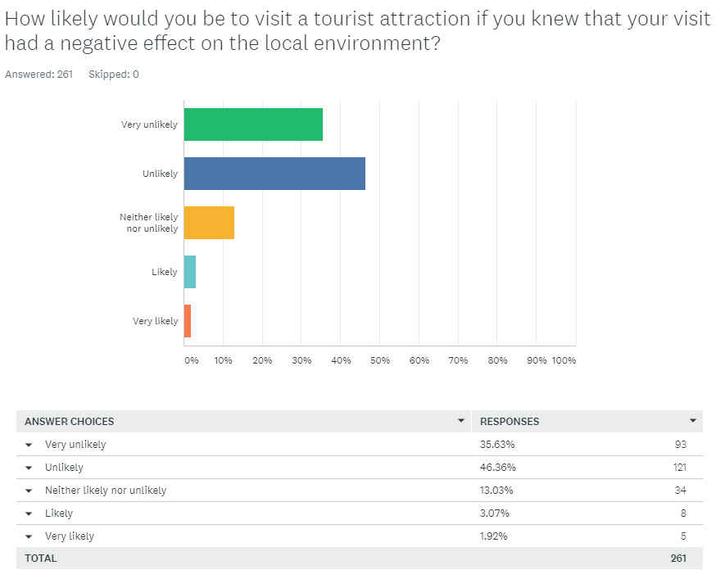
Task: Click the Skipped: 0 text
Action: pos(114,75)
